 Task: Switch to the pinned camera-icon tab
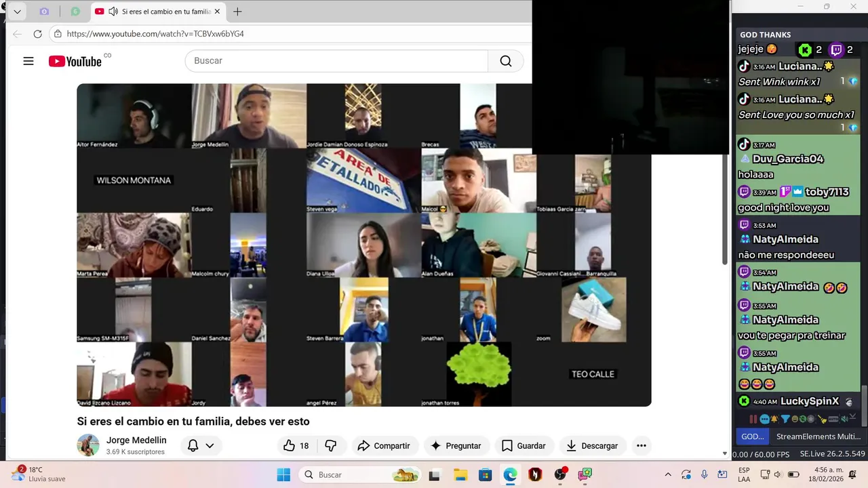tap(44, 12)
